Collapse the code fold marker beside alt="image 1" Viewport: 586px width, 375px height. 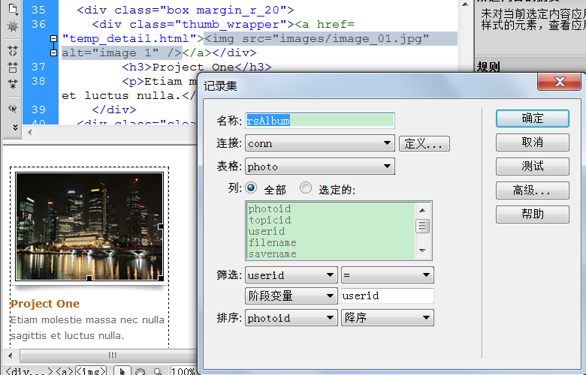[53, 53]
